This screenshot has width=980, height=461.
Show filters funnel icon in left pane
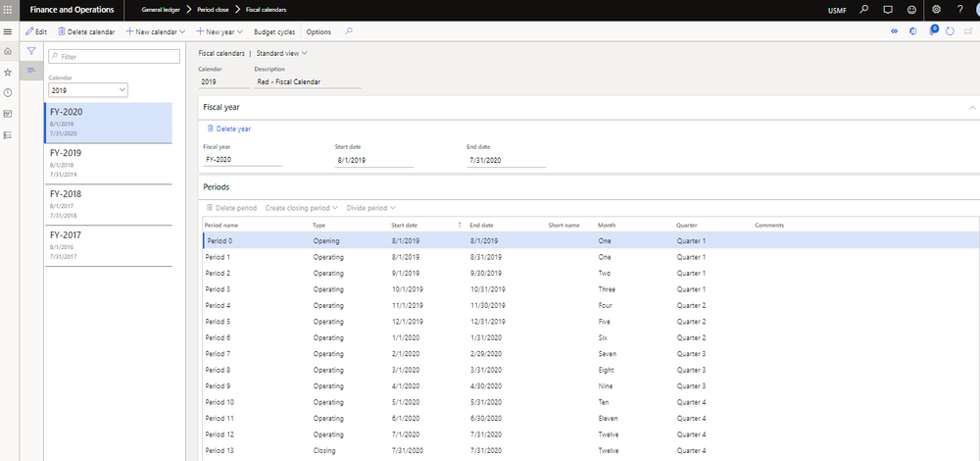click(x=30, y=51)
